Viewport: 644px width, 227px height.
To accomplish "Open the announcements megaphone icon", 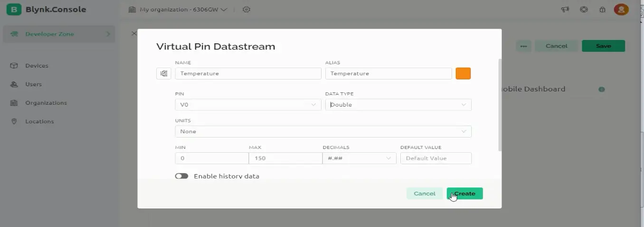I will click(565, 10).
